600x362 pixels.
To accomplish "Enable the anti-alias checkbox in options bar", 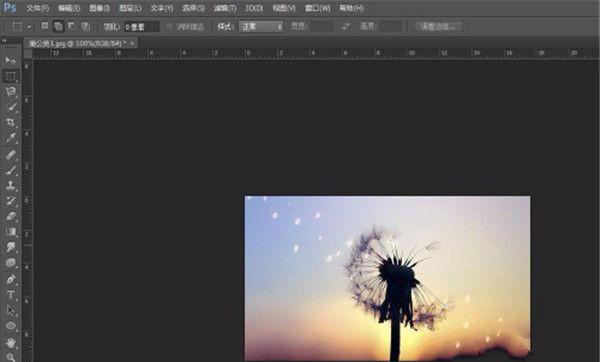I will click(x=169, y=27).
